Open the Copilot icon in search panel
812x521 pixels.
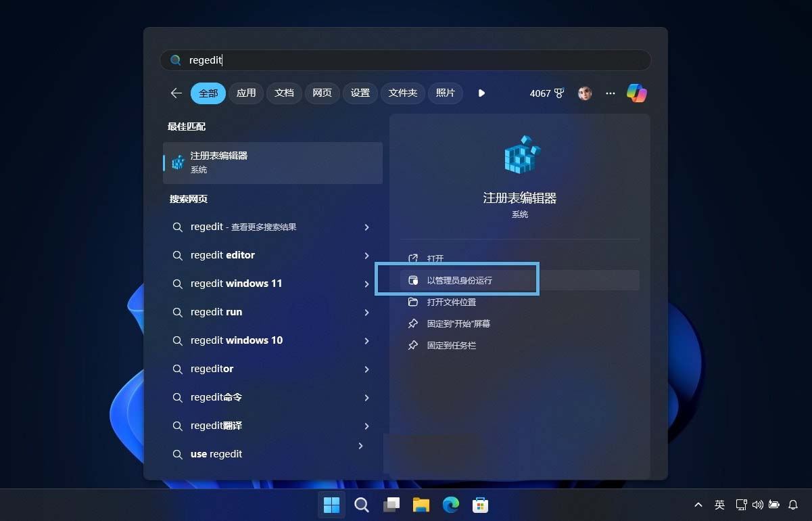(x=636, y=93)
